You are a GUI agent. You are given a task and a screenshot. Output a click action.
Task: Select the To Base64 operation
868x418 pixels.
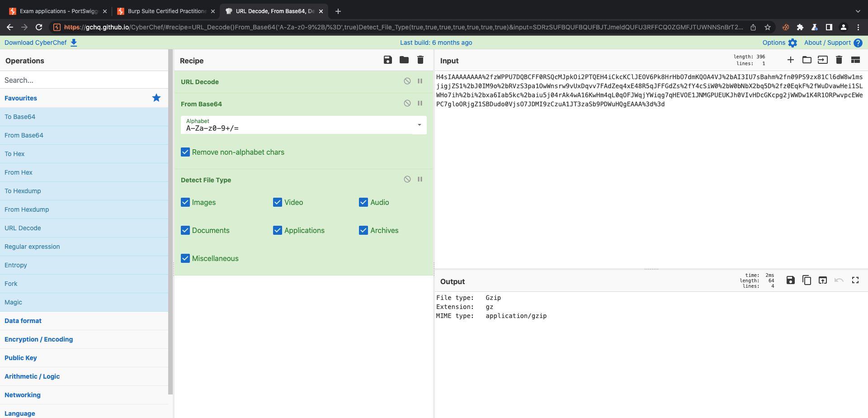(84, 117)
